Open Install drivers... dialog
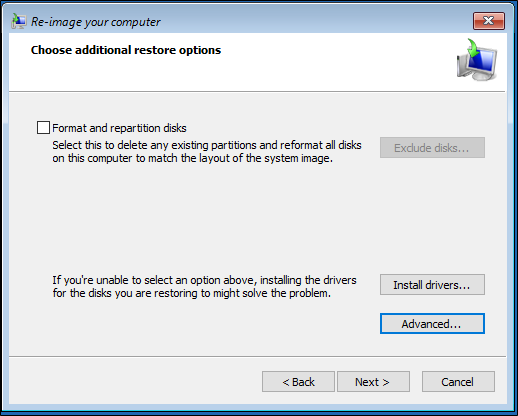518x416 pixels. click(x=432, y=285)
